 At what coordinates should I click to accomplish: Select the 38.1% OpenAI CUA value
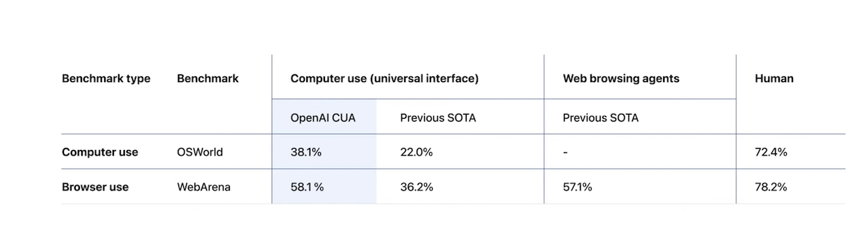click(x=306, y=152)
